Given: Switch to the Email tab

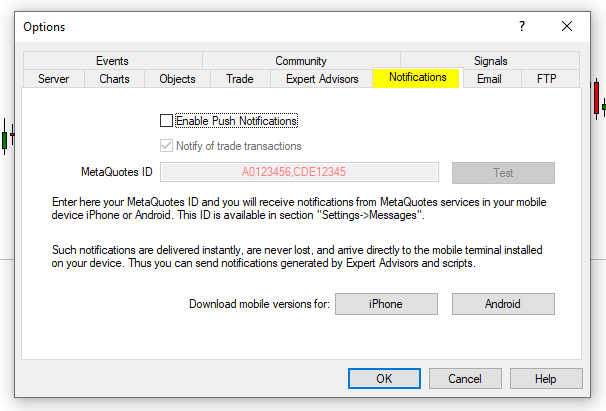Looking at the screenshot, I should coord(489,79).
